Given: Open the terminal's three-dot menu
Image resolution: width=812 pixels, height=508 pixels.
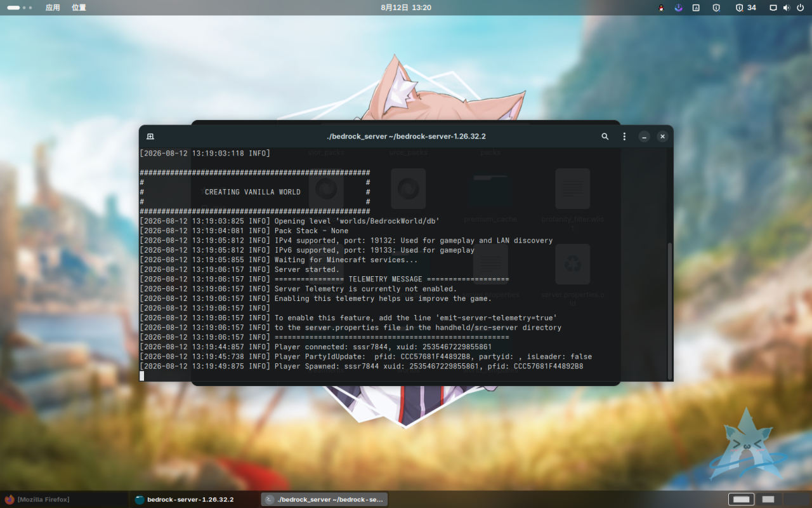Looking at the screenshot, I should [624, 137].
